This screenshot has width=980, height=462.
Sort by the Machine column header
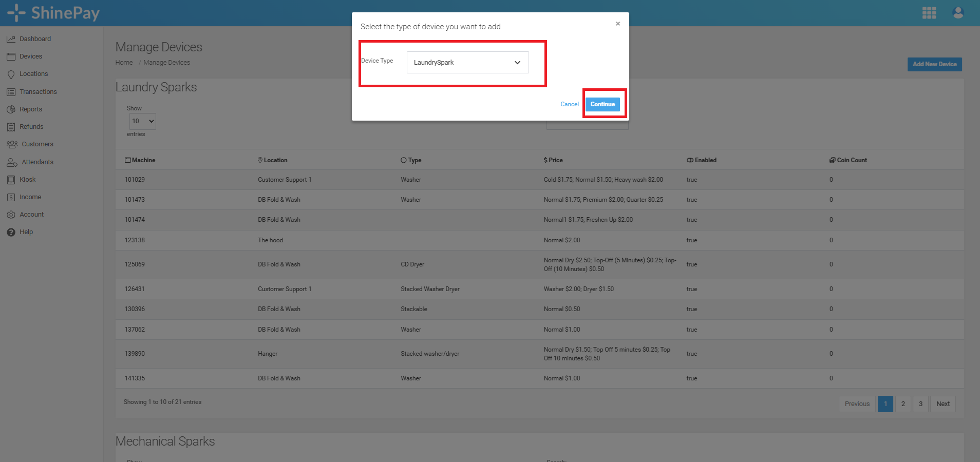coord(140,160)
